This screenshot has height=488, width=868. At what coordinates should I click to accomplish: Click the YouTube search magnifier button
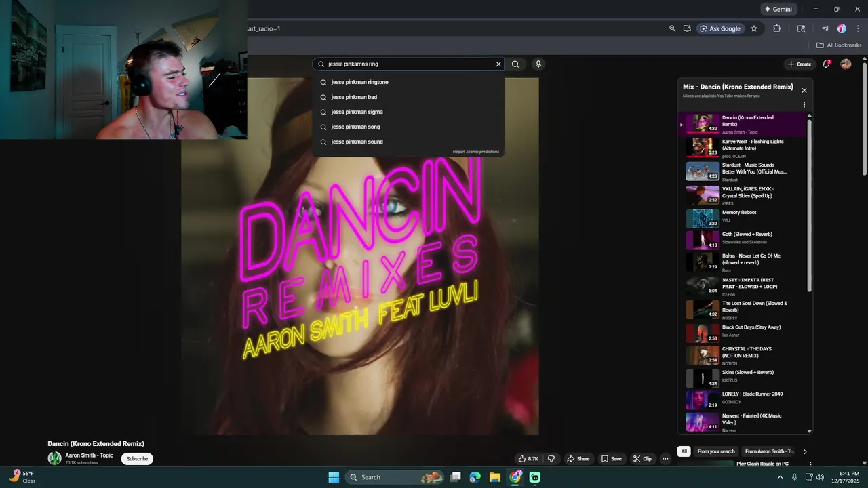coord(515,64)
